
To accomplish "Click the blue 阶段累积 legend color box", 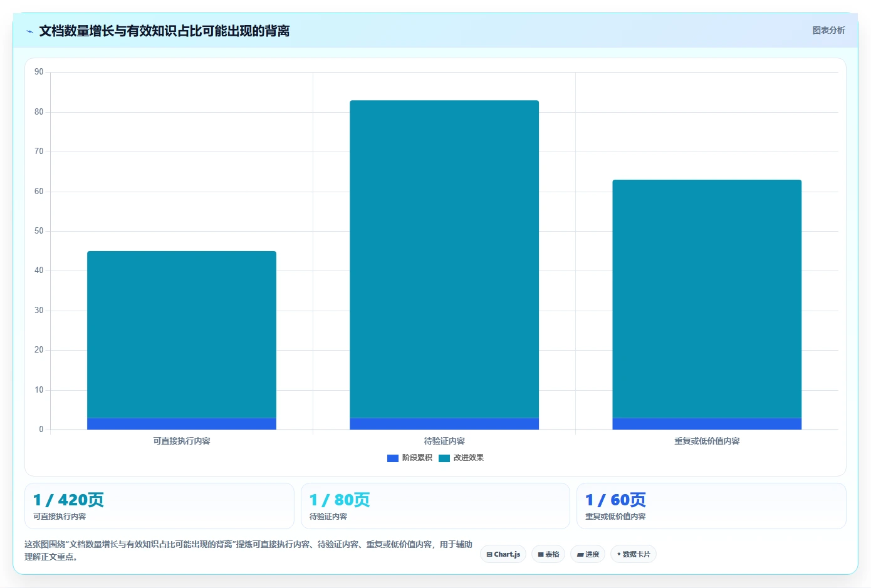I will click(x=393, y=458).
